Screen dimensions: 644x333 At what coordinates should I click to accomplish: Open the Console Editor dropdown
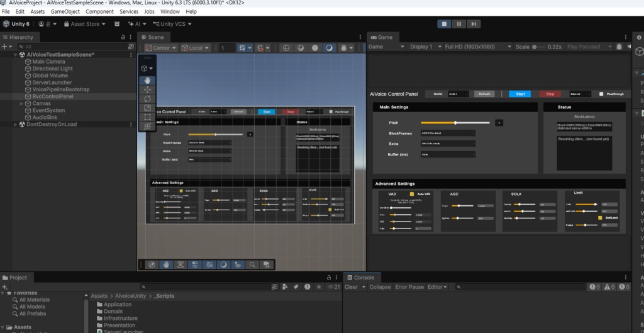pyautogui.click(x=437, y=287)
